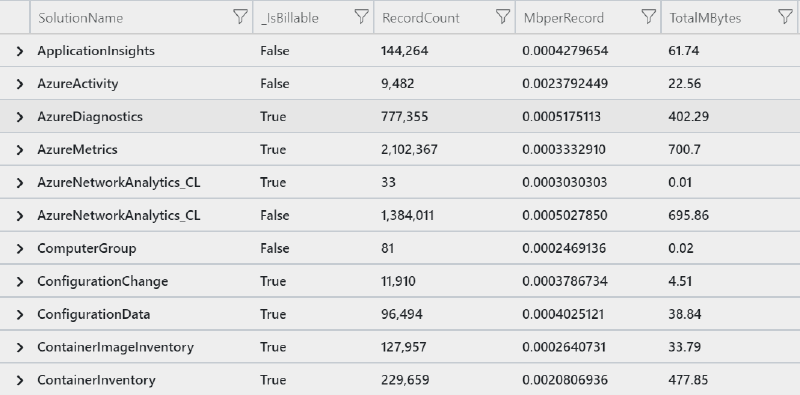Select the AzureActivity solution name cell

pos(78,84)
